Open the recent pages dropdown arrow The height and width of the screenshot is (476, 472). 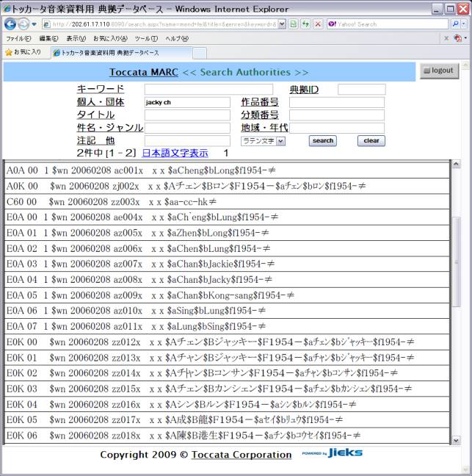34,24
